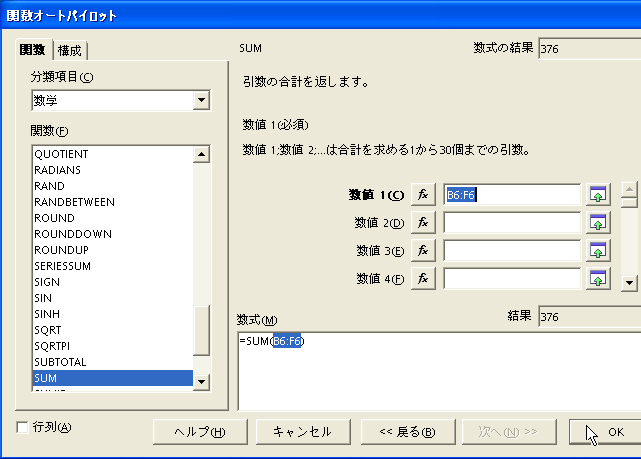Screen dimensions: 641x459
Task: Click the function list scroll up arrow
Action: click(x=201, y=154)
